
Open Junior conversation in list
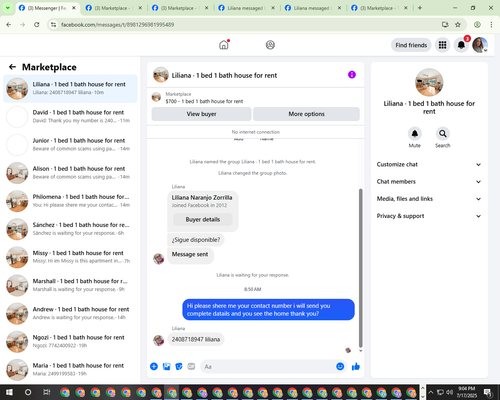[70, 145]
